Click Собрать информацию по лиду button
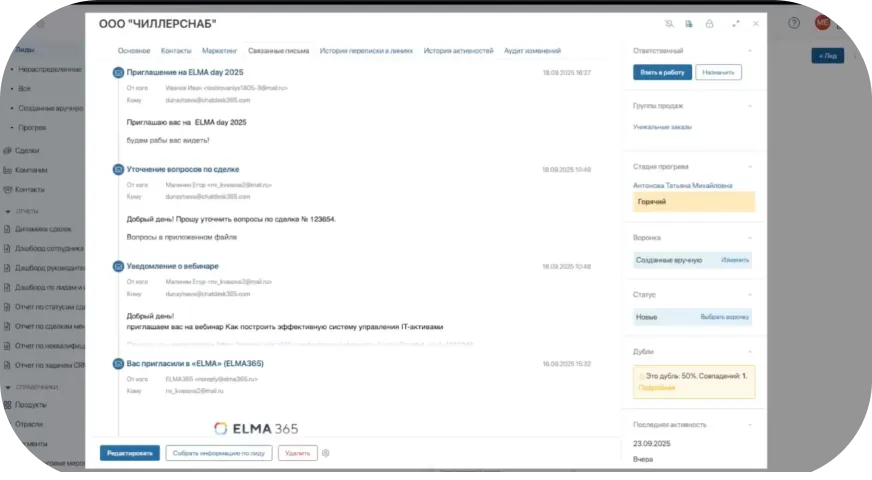The width and height of the screenshot is (872, 480). (x=218, y=453)
